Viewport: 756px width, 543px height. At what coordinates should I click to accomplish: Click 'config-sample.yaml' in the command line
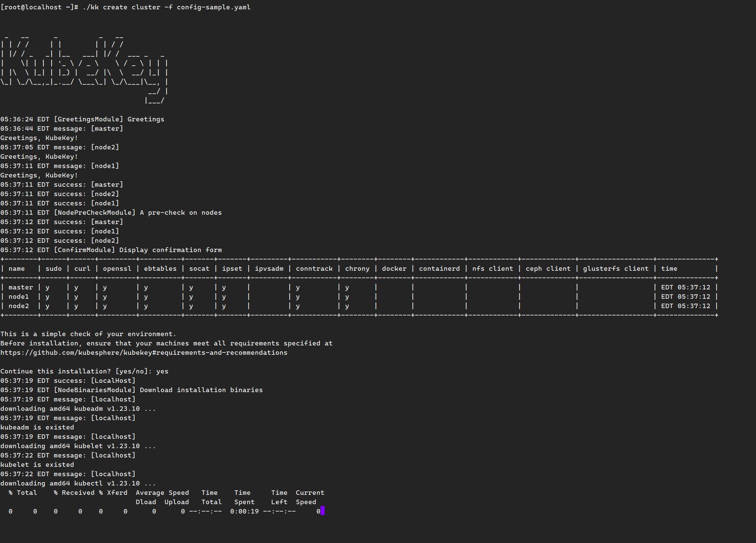click(x=213, y=7)
